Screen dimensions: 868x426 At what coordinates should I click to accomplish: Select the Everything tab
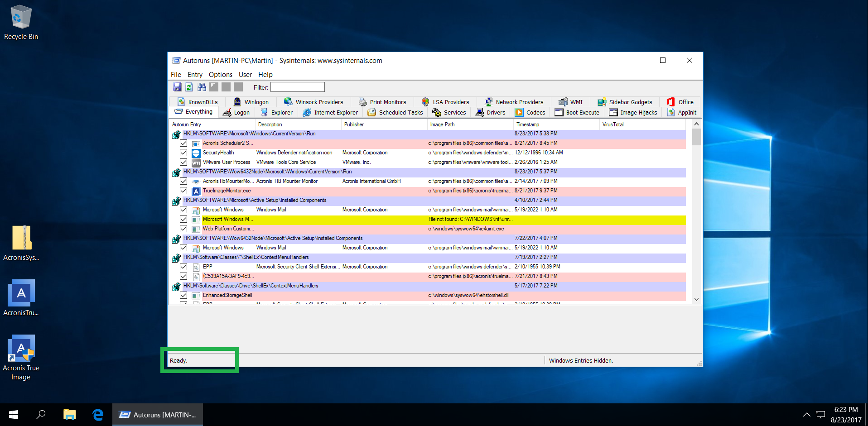(193, 112)
